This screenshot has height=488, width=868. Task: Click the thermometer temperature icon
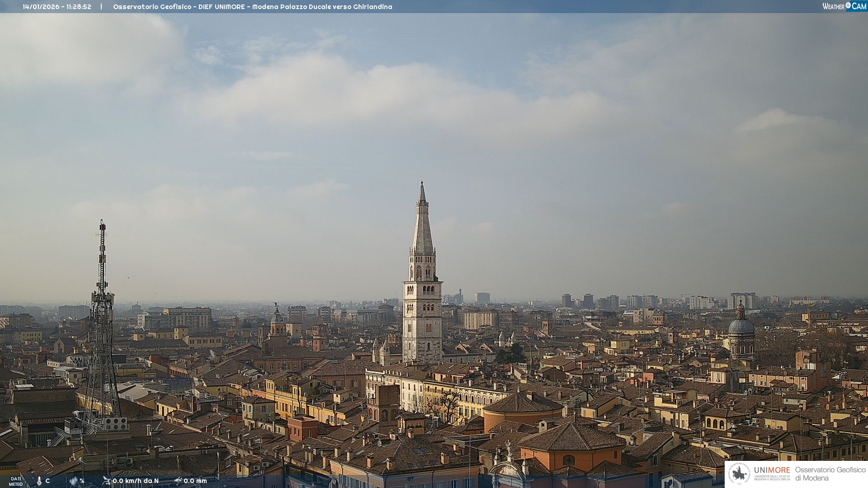pos(39,481)
